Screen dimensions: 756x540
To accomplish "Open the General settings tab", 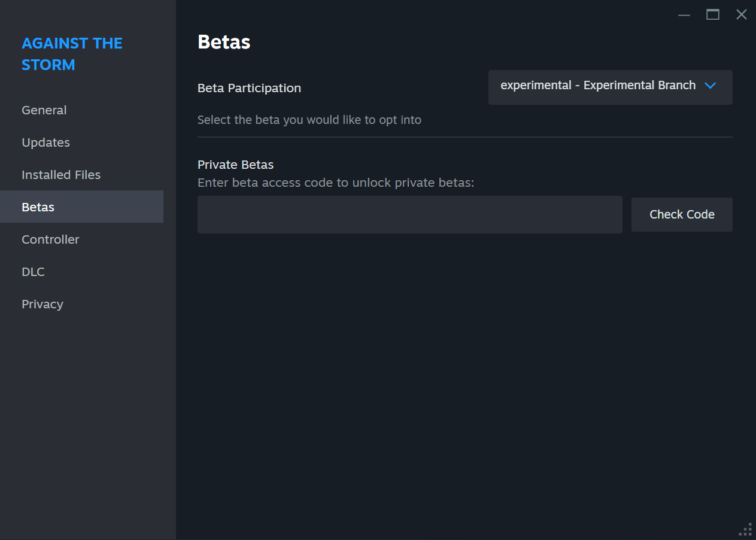I will click(44, 110).
